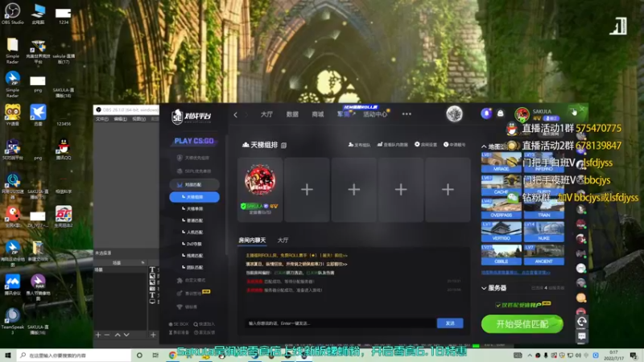Toggle the OVERPASS map tile
644x362 pixels.
point(501,208)
